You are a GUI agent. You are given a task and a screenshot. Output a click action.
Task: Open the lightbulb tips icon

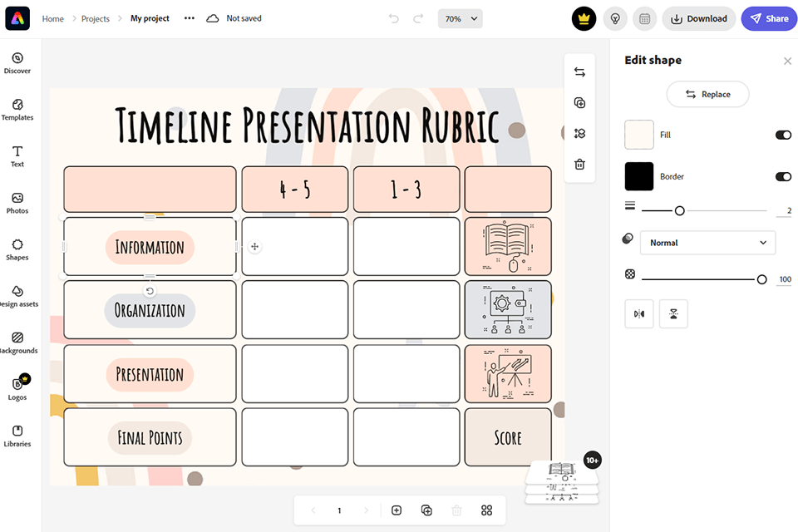point(615,19)
